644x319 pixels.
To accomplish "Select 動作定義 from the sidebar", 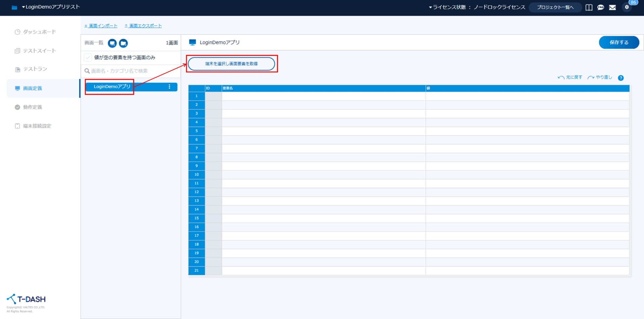I will point(32,107).
